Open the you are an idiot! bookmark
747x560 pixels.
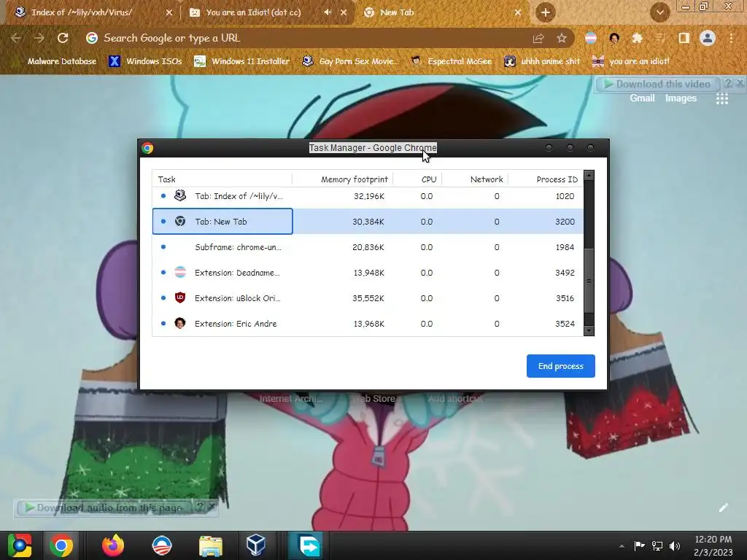point(630,61)
